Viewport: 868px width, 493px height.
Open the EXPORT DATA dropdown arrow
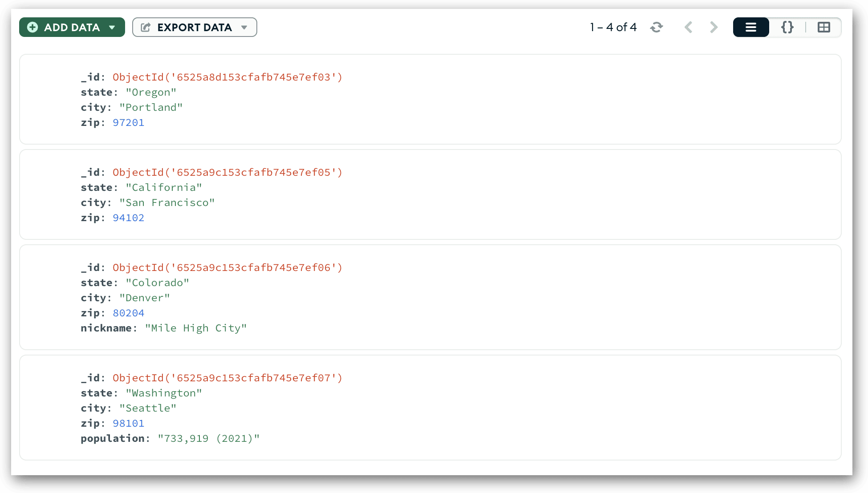point(244,28)
